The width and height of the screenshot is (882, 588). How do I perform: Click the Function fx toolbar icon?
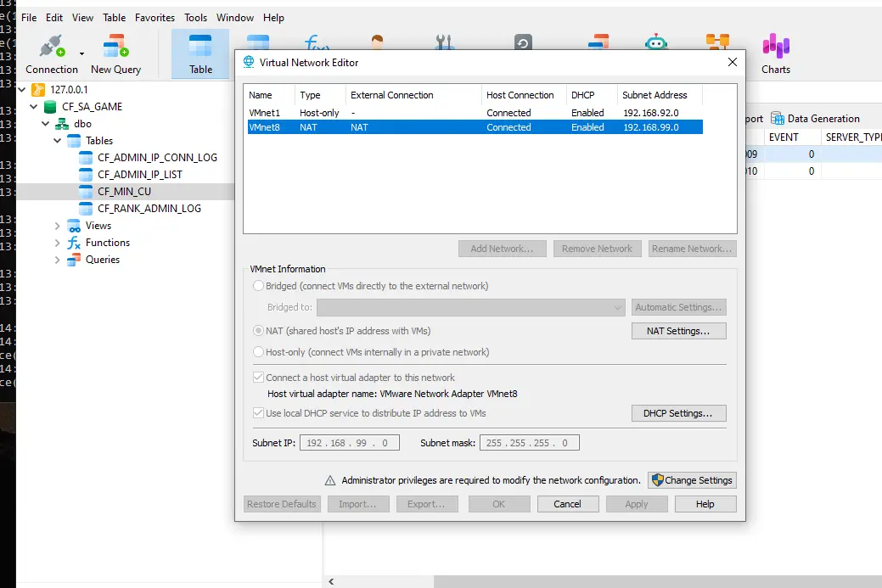(317, 42)
